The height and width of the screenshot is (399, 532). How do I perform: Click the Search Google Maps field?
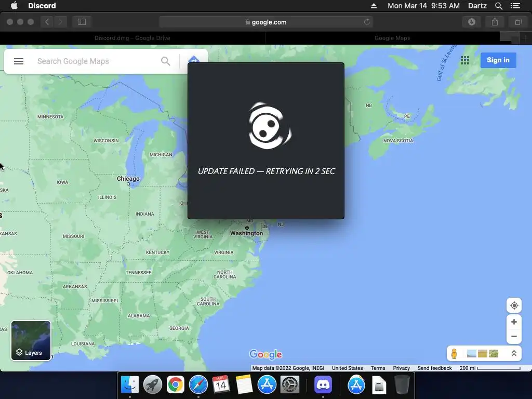[x=96, y=61]
